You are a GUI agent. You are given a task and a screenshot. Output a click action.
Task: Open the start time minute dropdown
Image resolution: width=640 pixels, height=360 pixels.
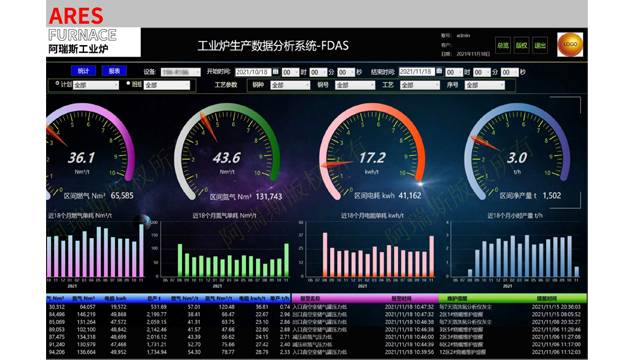pos(318,72)
